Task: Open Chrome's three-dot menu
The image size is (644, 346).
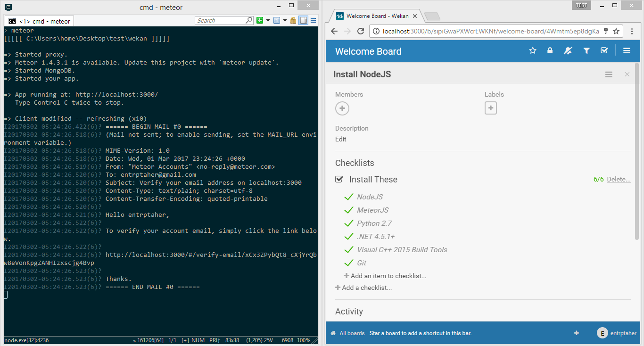Action: (x=633, y=31)
